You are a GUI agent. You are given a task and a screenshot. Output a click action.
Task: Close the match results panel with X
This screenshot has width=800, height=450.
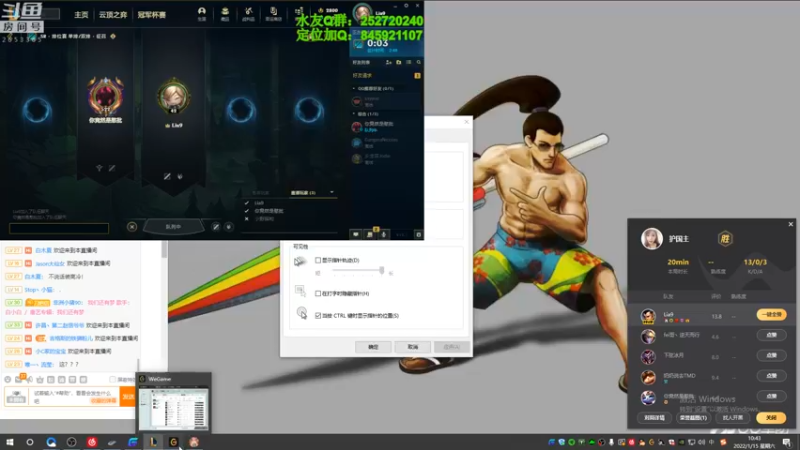click(x=790, y=224)
